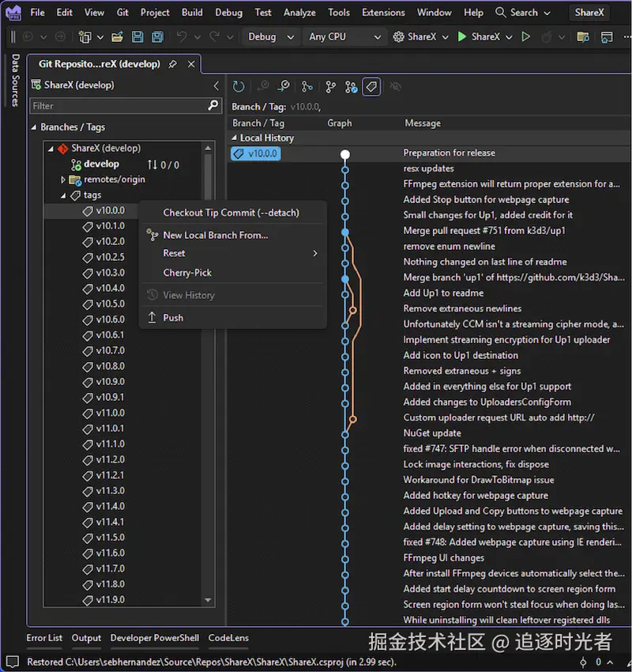This screenshot has width=632, height=672.
Task: Click the Save All icon in toolbar
Action: click(157, 37)
